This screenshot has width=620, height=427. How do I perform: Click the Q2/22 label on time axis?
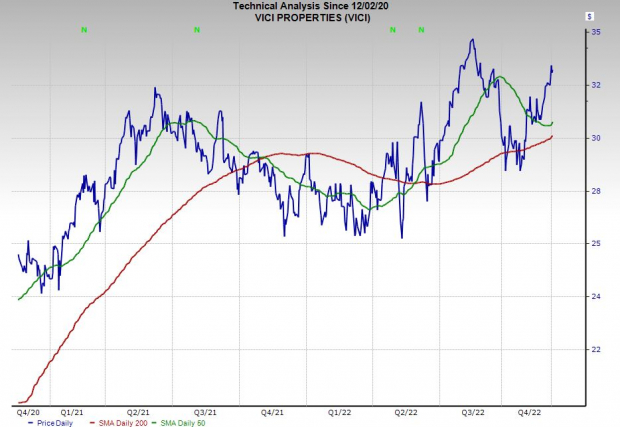click(405, 410)
